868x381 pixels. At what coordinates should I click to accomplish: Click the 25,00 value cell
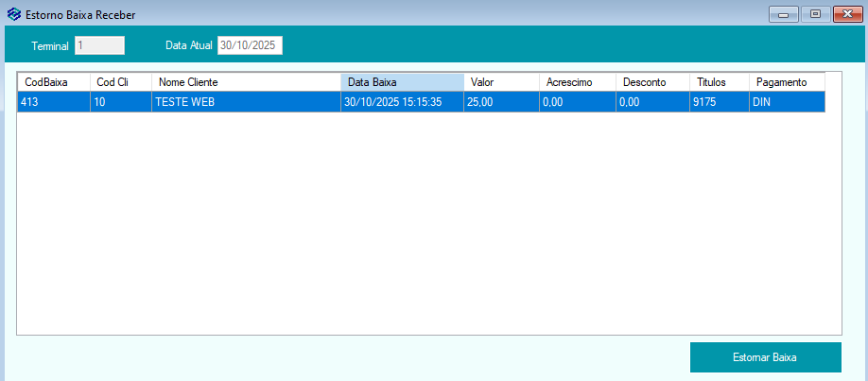coord(501,102)
